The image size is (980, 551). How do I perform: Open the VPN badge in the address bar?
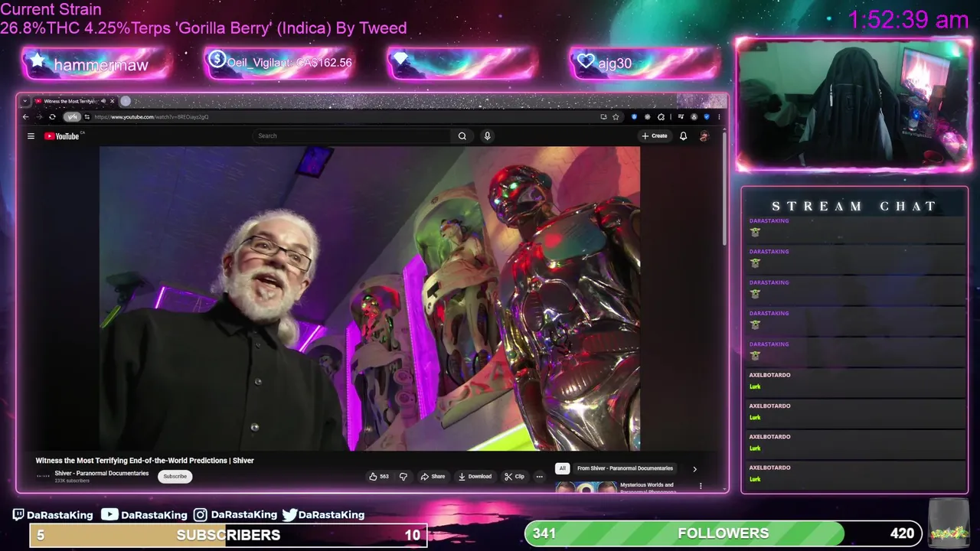pyautogui.click(x=71, y=117)
